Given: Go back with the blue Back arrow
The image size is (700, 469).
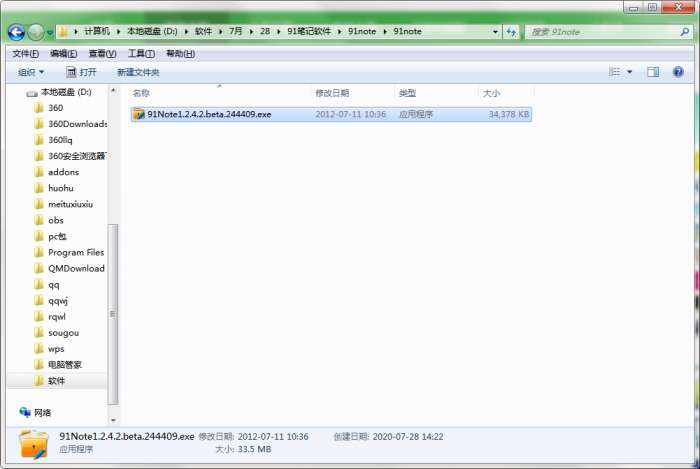Looking at the screenshot, I should [16, 32].
